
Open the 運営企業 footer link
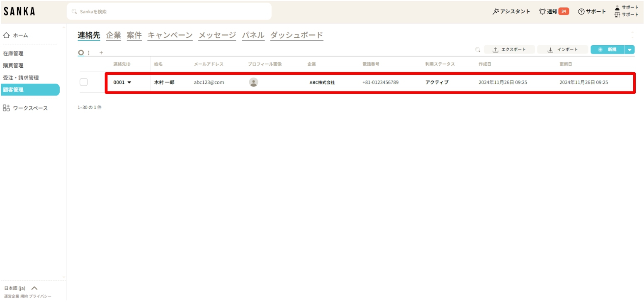point(12,297)
